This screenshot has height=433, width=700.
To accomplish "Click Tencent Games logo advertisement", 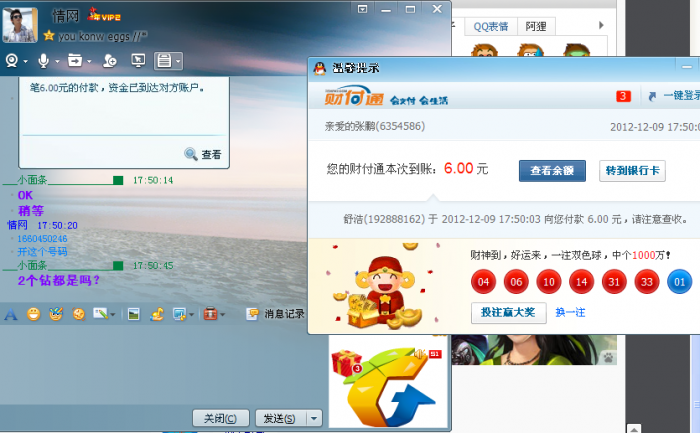I will [x=390, y=387].
